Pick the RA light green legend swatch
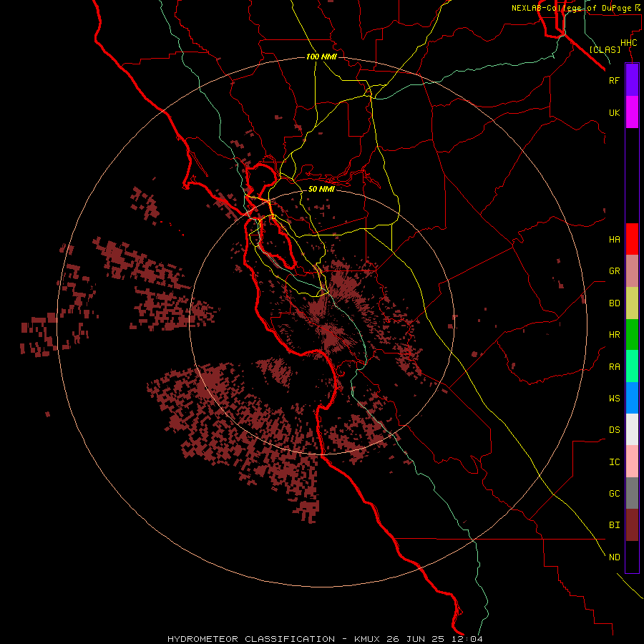Image resolution: width=644 pixels, height=644 pixels. point(632,366)
